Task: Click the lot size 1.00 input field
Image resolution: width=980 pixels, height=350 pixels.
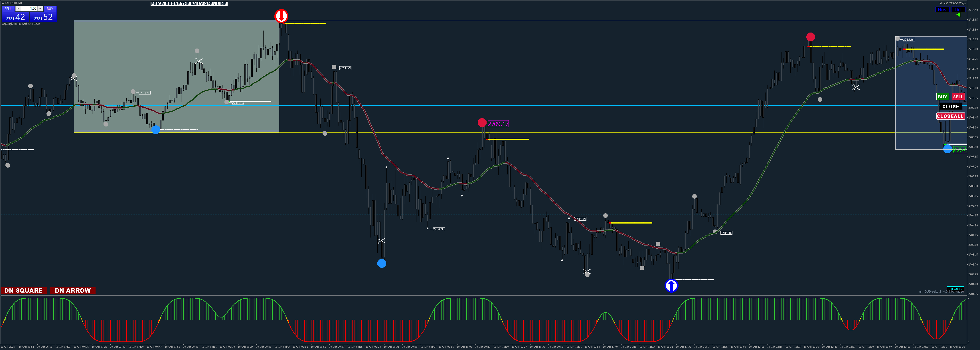Action: point(29,8)
